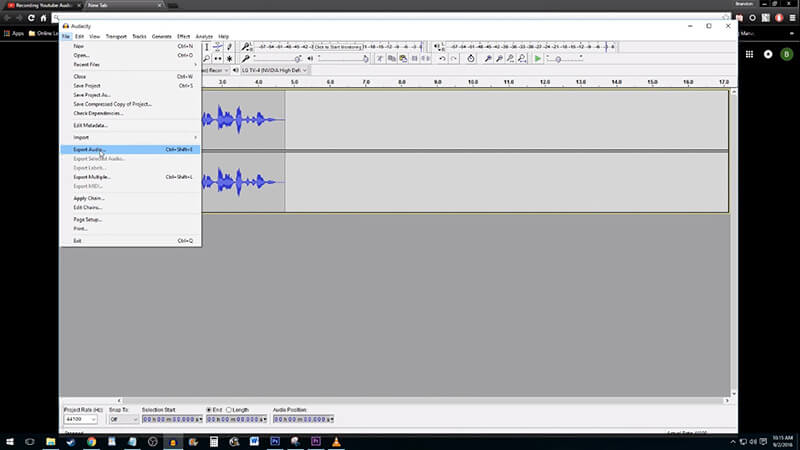Select the Multi-Tool asterisk icon
The width and height of the screenshot is (800, 450).
pos(230,59)
